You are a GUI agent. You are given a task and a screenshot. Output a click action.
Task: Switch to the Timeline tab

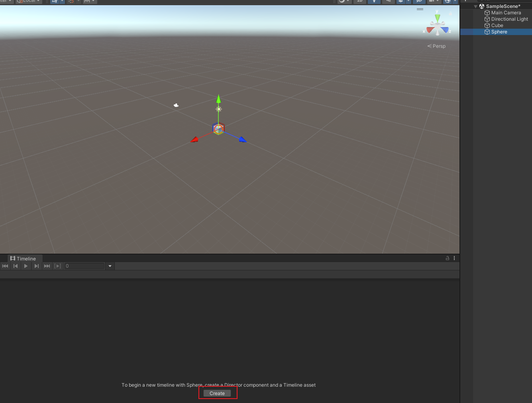point(23,258)
